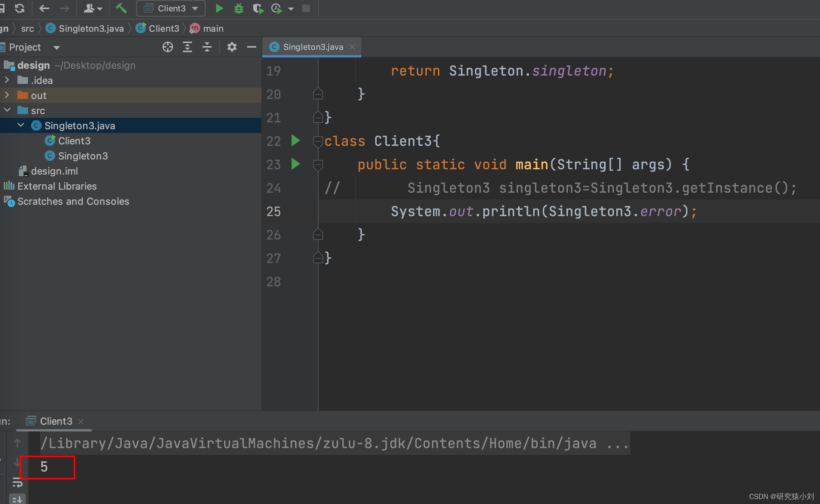This screenshot has height=504, width=820.
Task: Select Client3 class in the project tree
Action: coord(74,141)
